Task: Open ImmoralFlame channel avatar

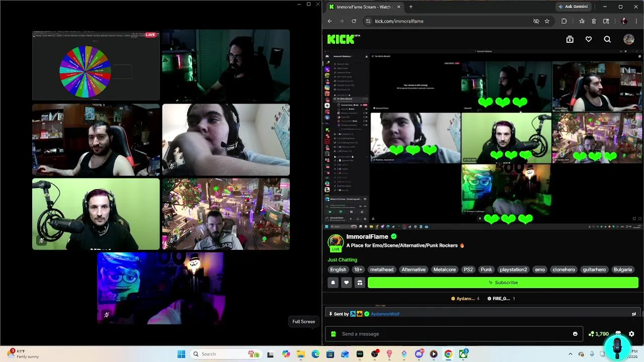Action: [336, 241]
